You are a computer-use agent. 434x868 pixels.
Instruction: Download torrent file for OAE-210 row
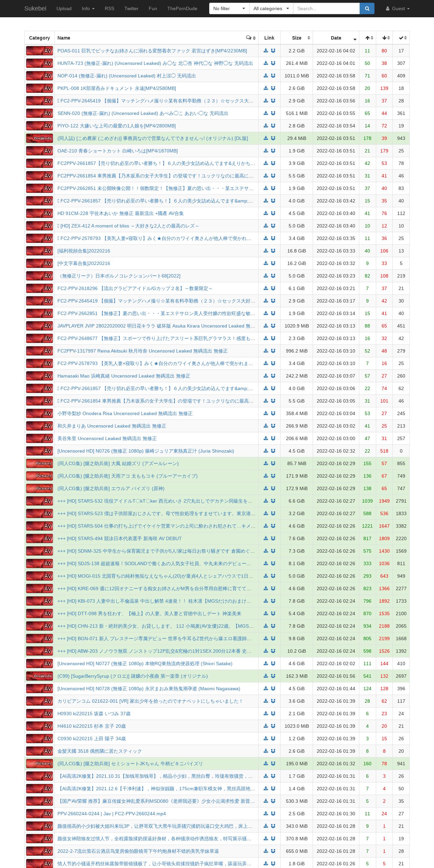(x=266, y=151)
